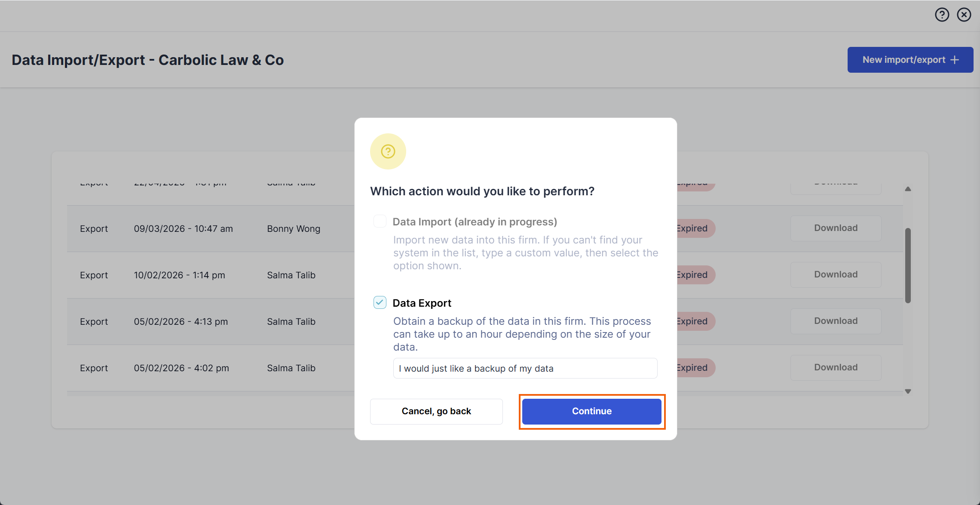Screen dimensions: 980x505
Task: Open the help question mark icon
Action: [942, 15]
